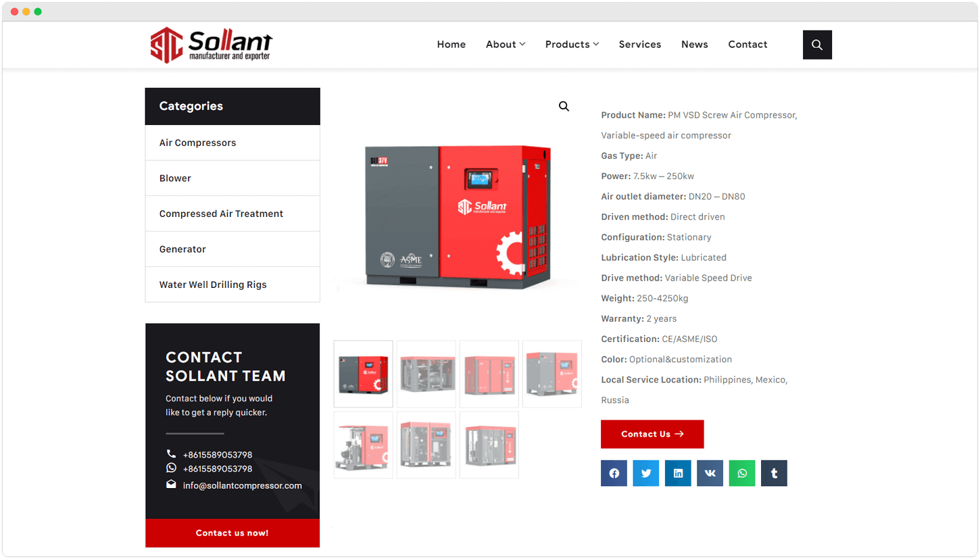This screenshot has width=980, height=559.
Task: Click the 'Driven method: Direct driven' line
Action: tap(663, 217)
